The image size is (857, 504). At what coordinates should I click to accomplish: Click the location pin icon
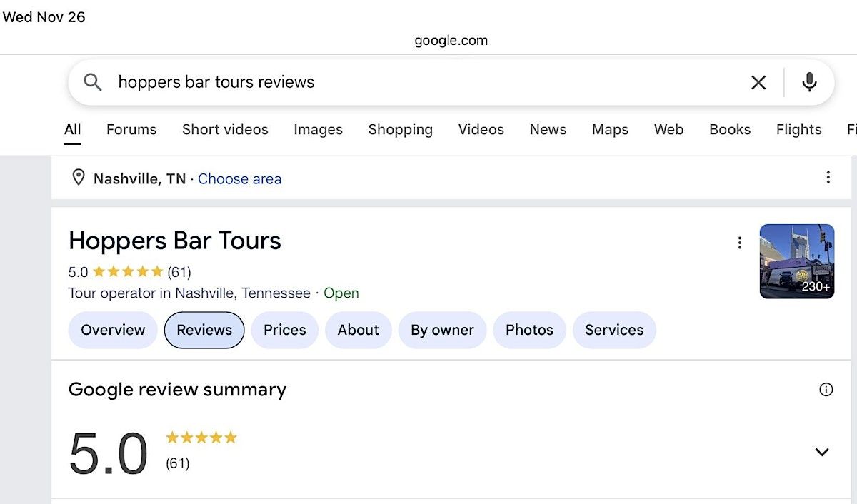[79, 178]
